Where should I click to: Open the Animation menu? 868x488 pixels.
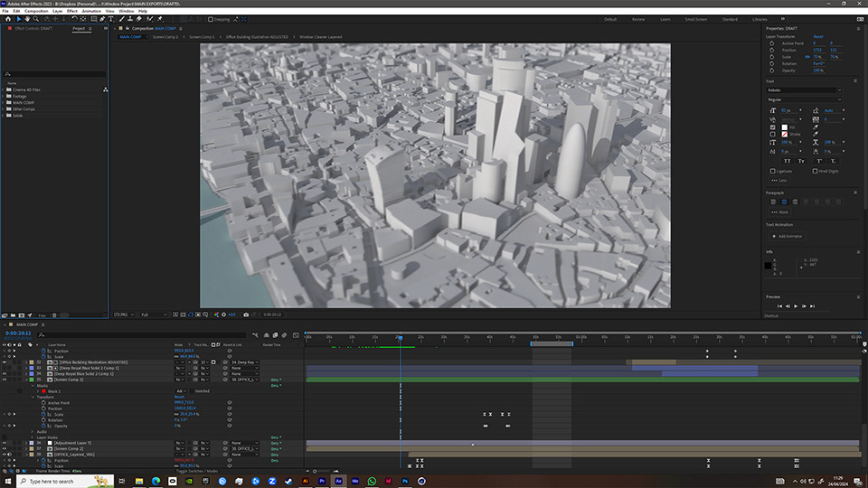[x=91, y=11]
